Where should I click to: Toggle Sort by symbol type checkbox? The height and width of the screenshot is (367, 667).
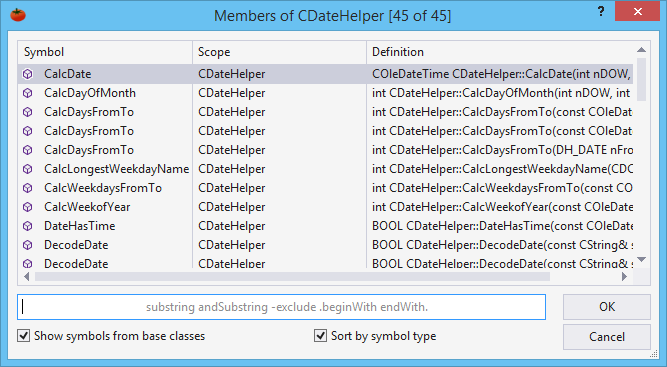(320, 336)
